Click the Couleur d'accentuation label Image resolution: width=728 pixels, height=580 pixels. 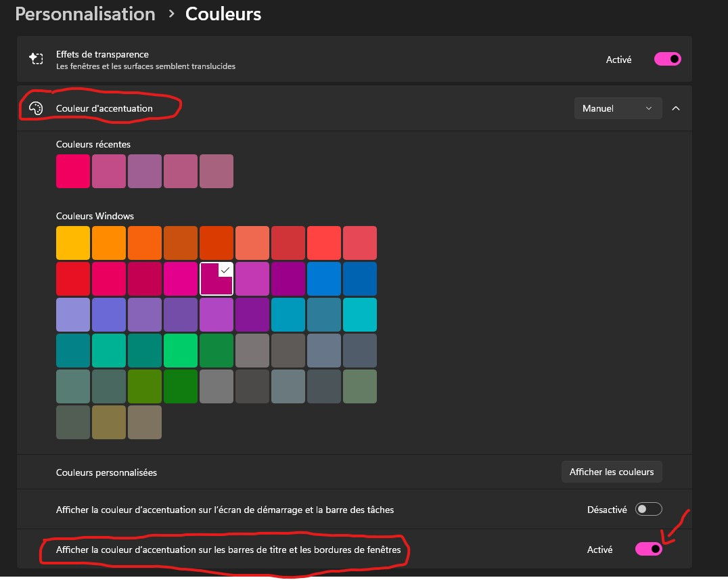pyautogui.click(x=104, y=108)
